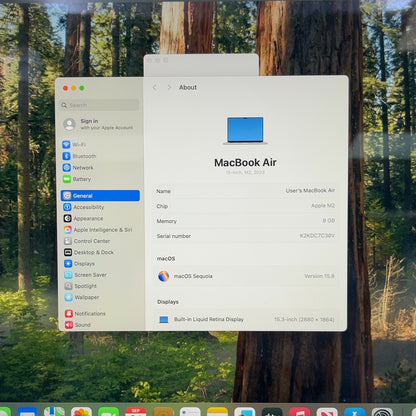
Task: Select the macOS Sequoia version row
Action: click(x=246, y=276)
